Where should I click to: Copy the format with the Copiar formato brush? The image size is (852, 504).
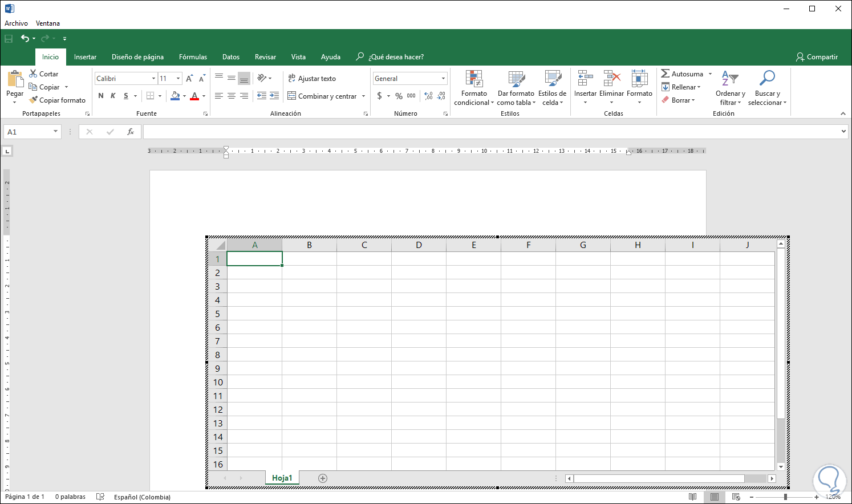[57, 100]
